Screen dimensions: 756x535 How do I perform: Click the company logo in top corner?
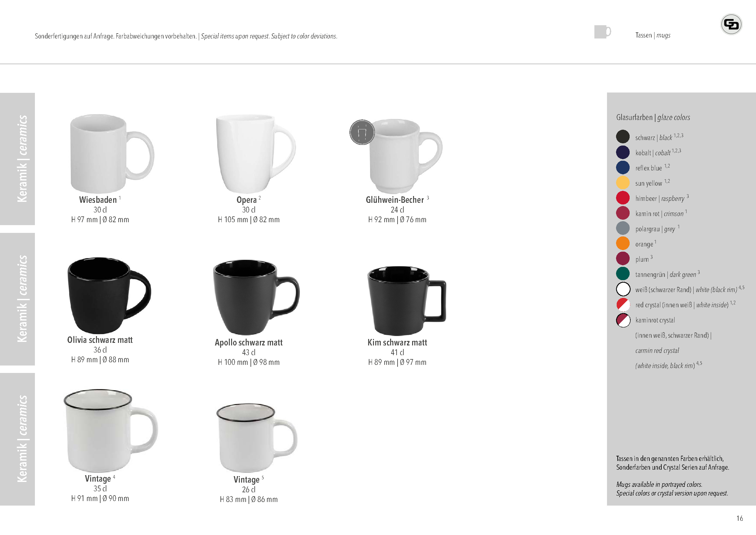(x=731, y=24)
